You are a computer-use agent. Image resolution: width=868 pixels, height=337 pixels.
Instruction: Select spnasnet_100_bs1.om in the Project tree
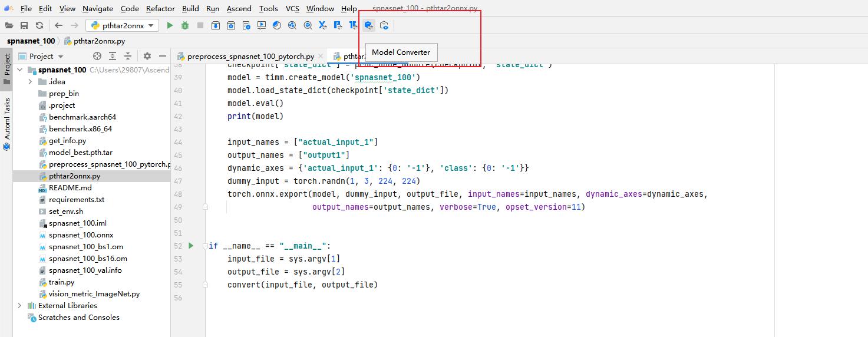pyautogui.click(x=86, y=246)
